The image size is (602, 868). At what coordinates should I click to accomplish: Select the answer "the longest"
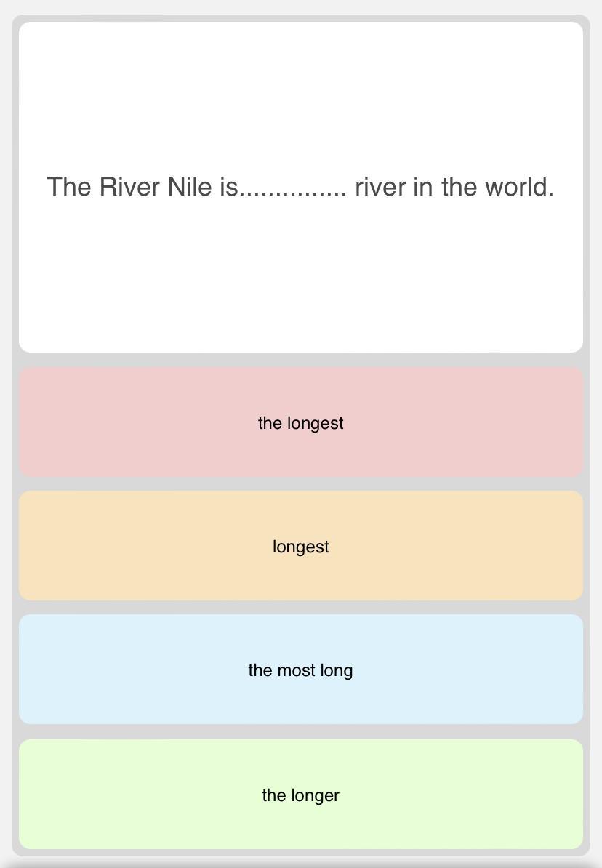[300, 423]
